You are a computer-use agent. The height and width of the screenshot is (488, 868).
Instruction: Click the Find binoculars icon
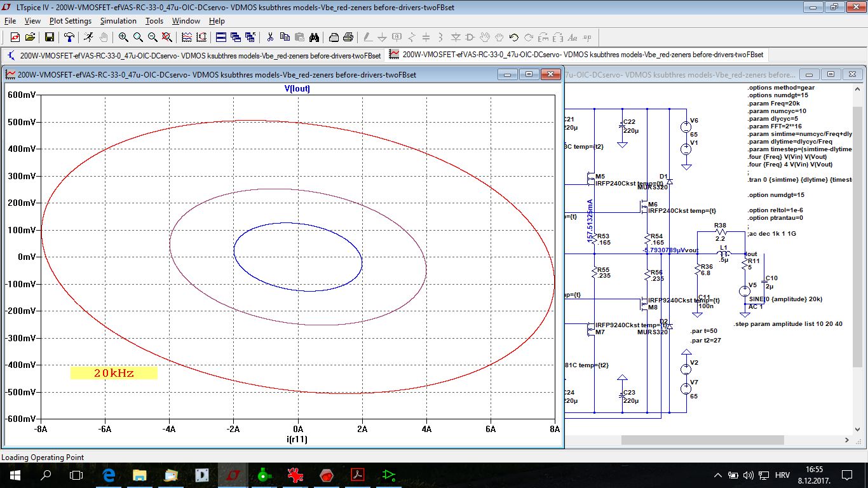[314, 37]
